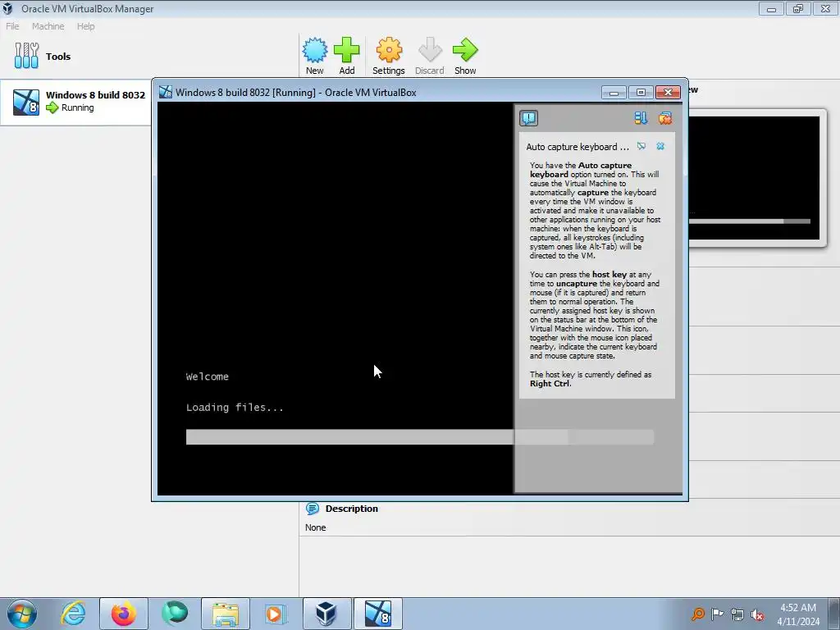The image size is (840, 630).
Task: Click the Auto capture keyboard notification title
Action: [577, 147]
